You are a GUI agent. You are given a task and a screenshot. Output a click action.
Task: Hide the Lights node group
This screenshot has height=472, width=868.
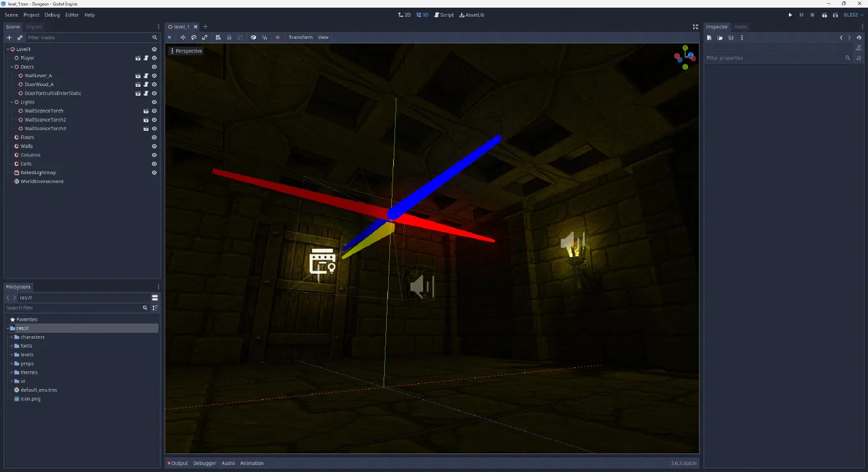click(x=154, y=102)
